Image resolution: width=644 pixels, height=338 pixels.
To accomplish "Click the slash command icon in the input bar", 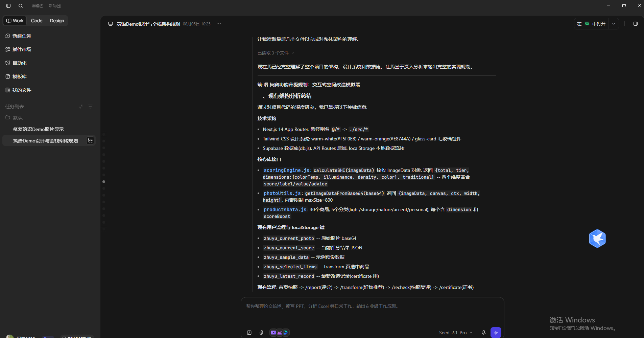I will (249, 333).
